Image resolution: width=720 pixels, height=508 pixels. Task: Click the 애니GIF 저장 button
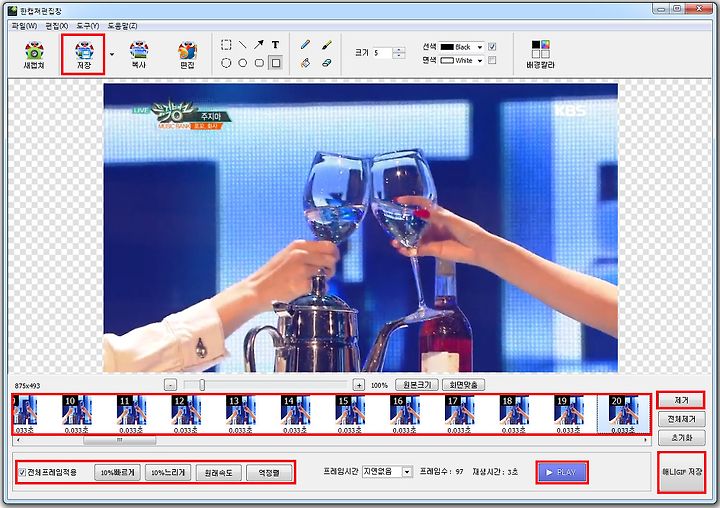(x=681, y=472)
